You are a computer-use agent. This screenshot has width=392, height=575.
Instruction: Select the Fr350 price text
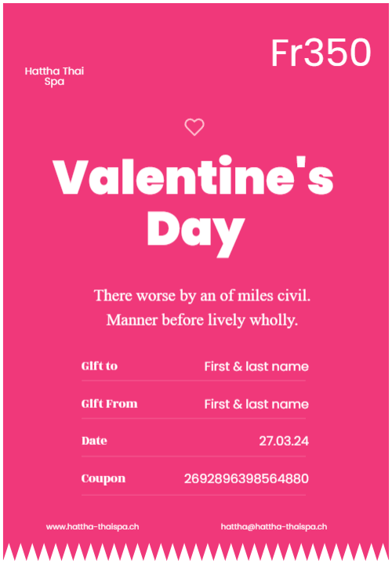click(321, 53)
